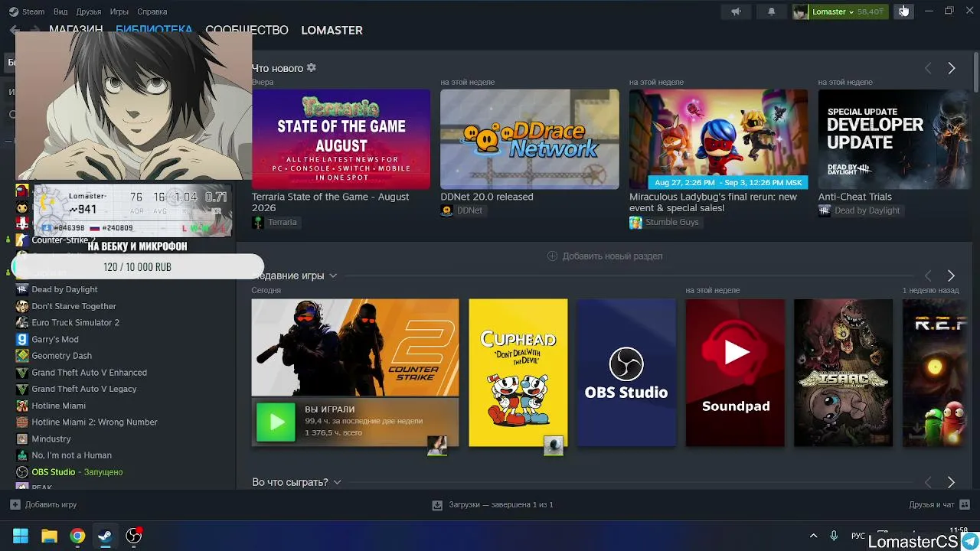Screen dimensions: 980x551
Task: Click the DDNet icon under the news card
Action: tap(446, 210)
